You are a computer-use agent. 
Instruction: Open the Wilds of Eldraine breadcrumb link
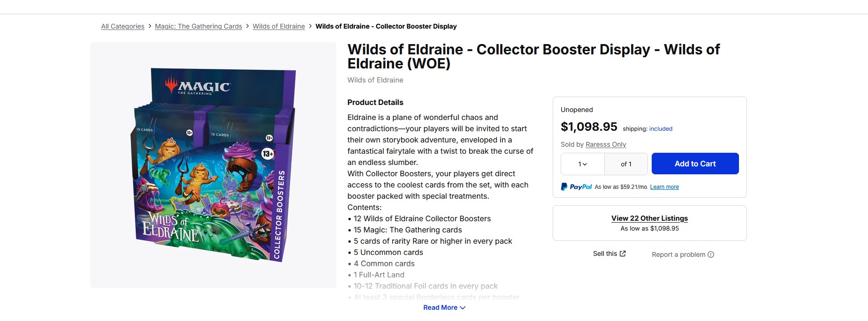(x=279, y=26)
